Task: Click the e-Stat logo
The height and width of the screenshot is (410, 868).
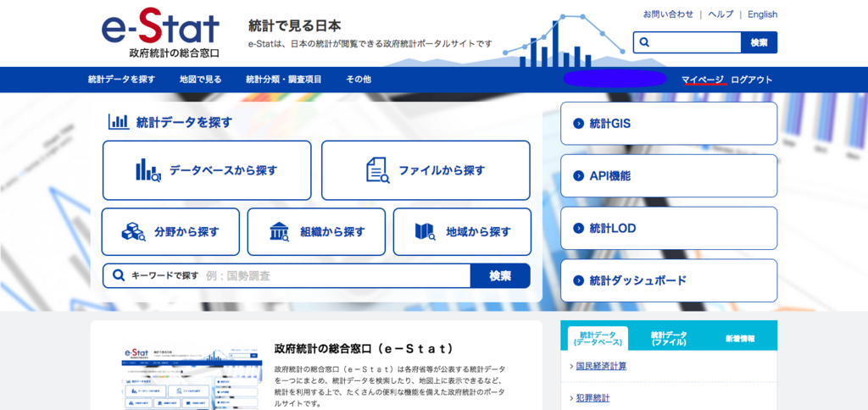Action: click(x=160, y=31)
